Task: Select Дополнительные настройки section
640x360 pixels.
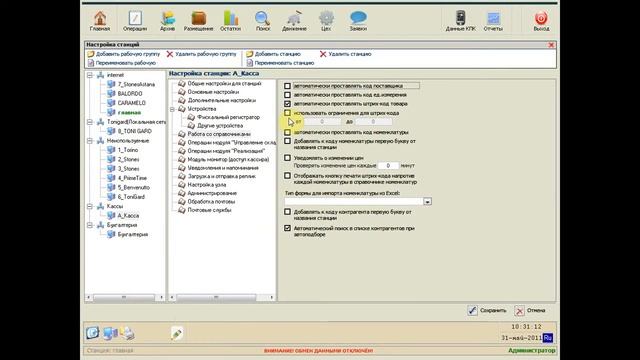Action: (222, 100)
